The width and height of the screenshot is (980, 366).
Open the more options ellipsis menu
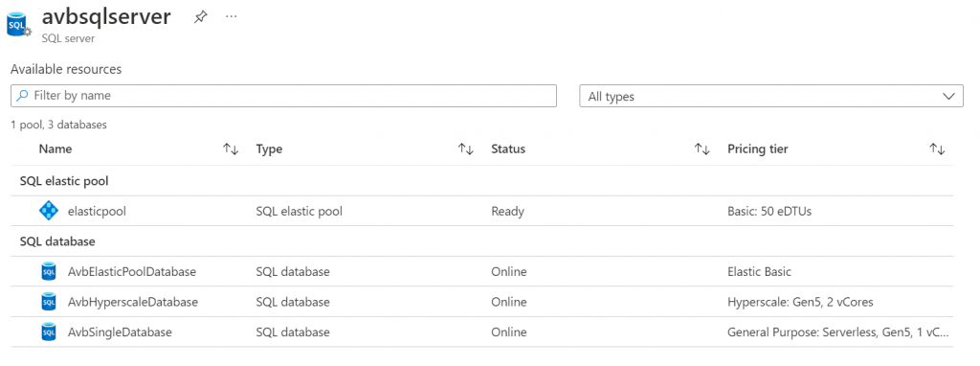[232, 17]
